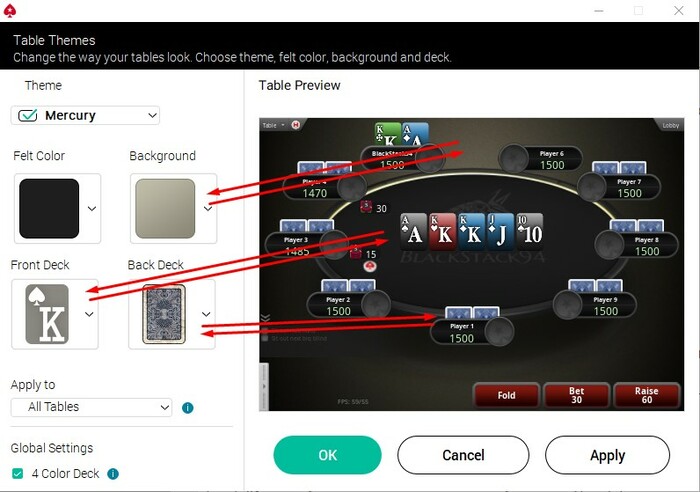Expand the Background color dropdown arrow

click(x=208, y=208)
